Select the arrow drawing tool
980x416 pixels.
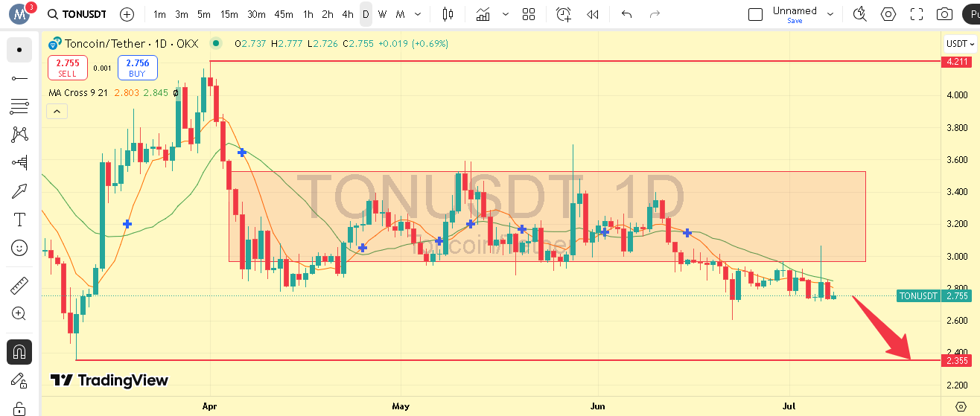(x=19, y=191)
